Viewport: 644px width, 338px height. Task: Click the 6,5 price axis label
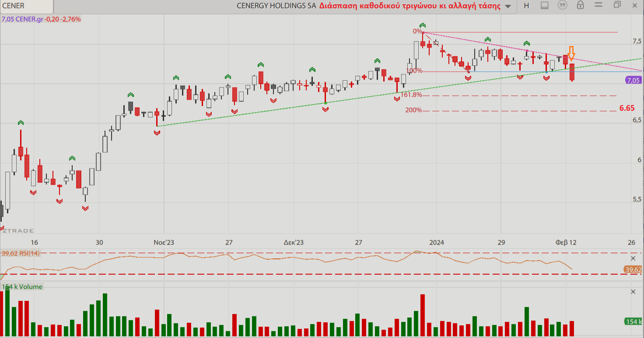point(637,120)
